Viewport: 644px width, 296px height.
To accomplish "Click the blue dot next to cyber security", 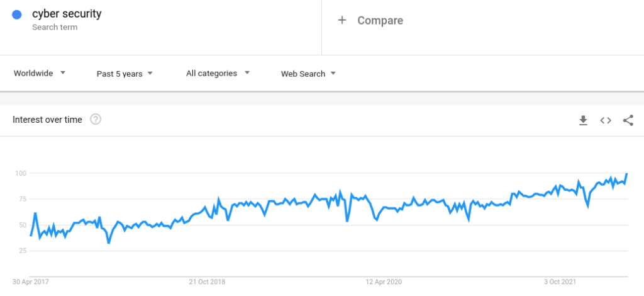I will (x=17, y=15).
